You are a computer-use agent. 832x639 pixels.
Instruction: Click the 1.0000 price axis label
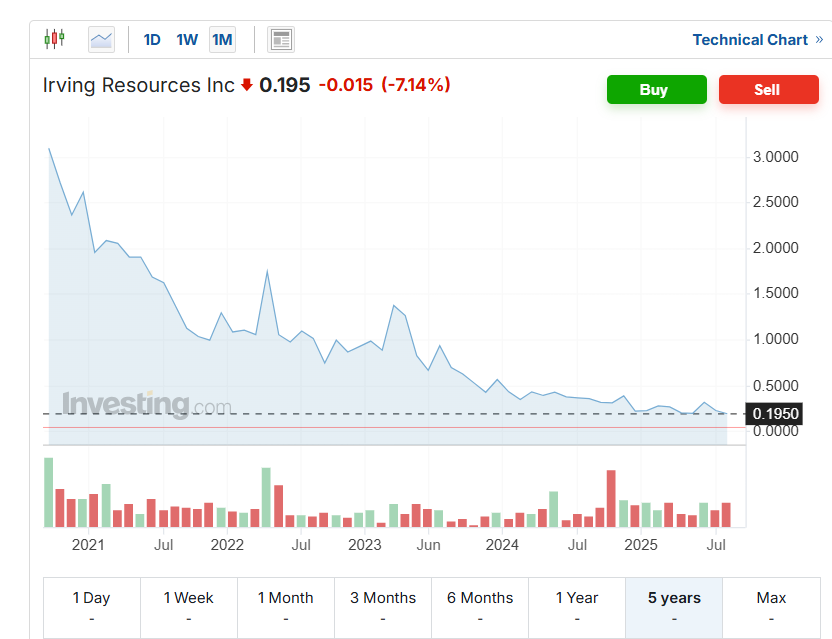point(776,339)
